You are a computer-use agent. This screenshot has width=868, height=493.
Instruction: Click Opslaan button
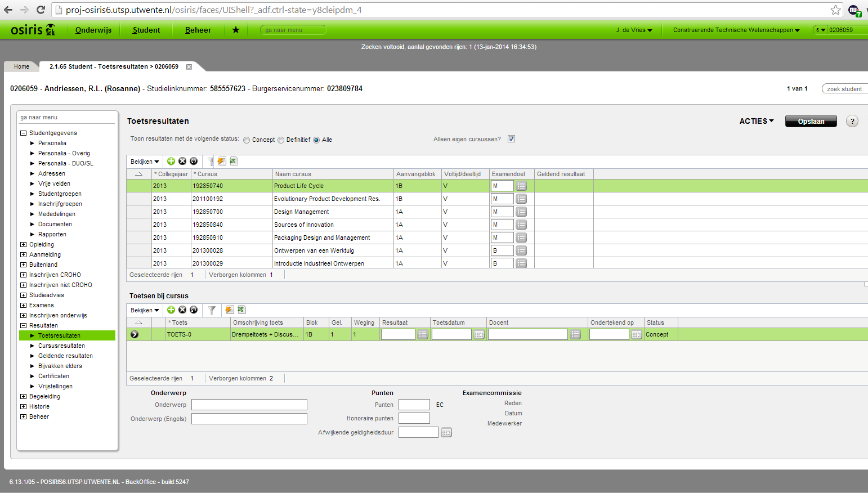pos(811,121)
